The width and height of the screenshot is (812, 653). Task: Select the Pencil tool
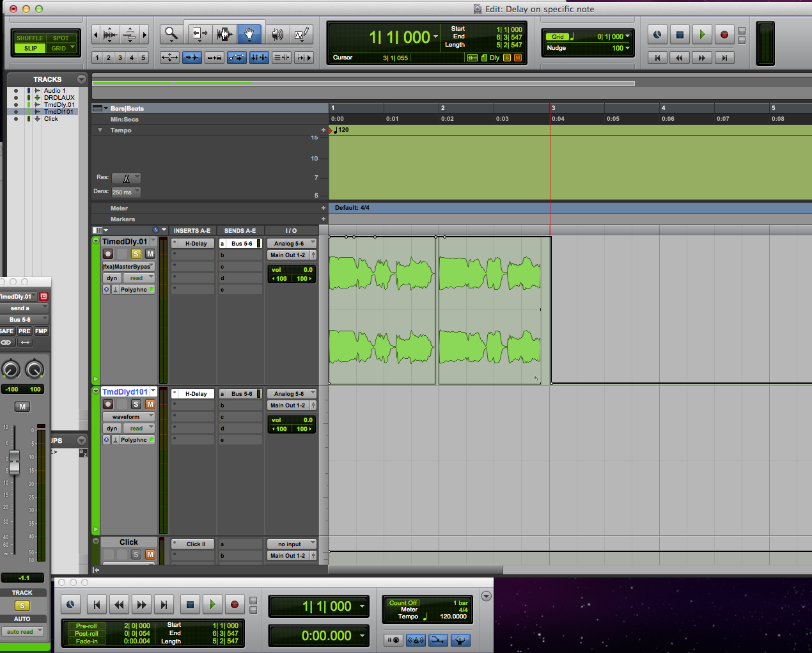pyautogui.click(x=301, y=34)
